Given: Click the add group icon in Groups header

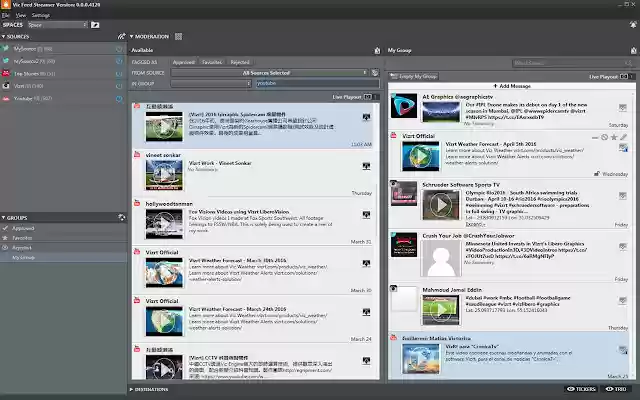Looking at the screenshot, I should click(120, 216).
